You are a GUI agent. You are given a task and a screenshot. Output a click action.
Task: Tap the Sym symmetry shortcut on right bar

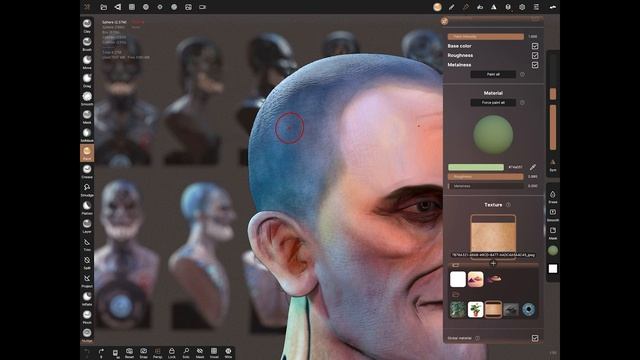553,165
